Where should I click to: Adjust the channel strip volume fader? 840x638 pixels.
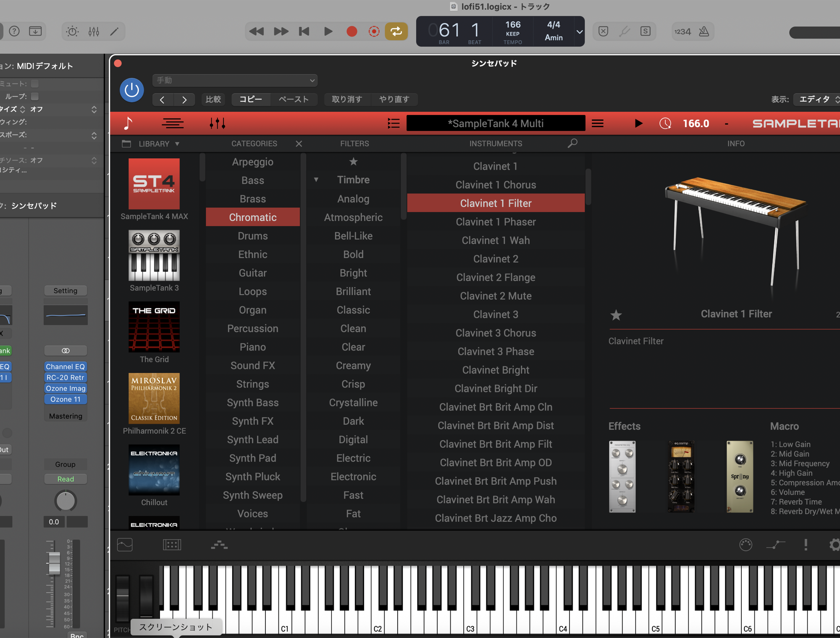coord(54,563)
